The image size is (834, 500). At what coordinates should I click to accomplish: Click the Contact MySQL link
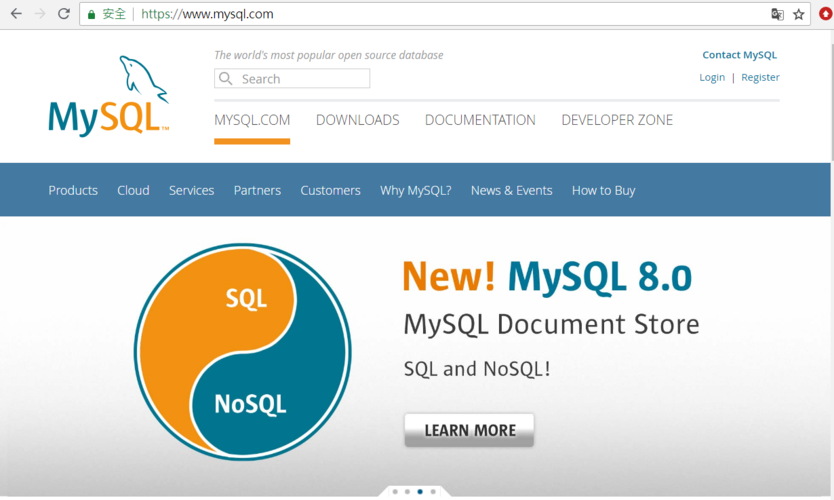pos(739,55)
